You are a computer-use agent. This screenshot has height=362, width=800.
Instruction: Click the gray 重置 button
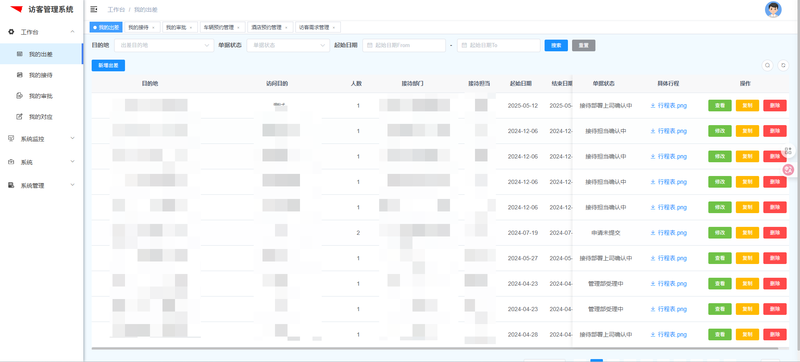coord(584,45)
